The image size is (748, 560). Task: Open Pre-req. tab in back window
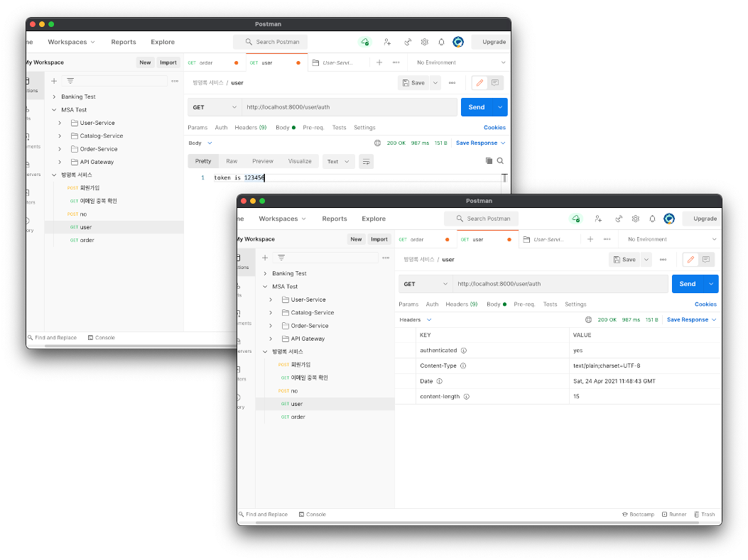tap(313, 128)
